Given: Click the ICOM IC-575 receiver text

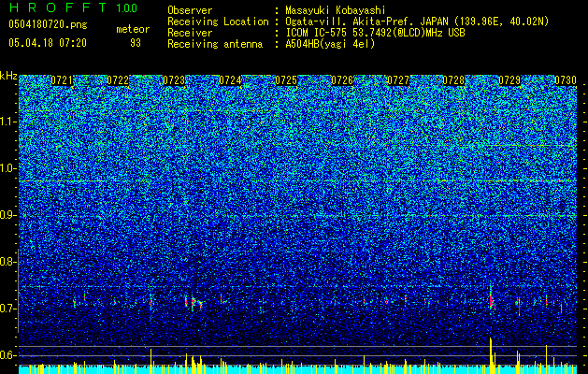Looking at the screenshot, I should pos(375,33).
